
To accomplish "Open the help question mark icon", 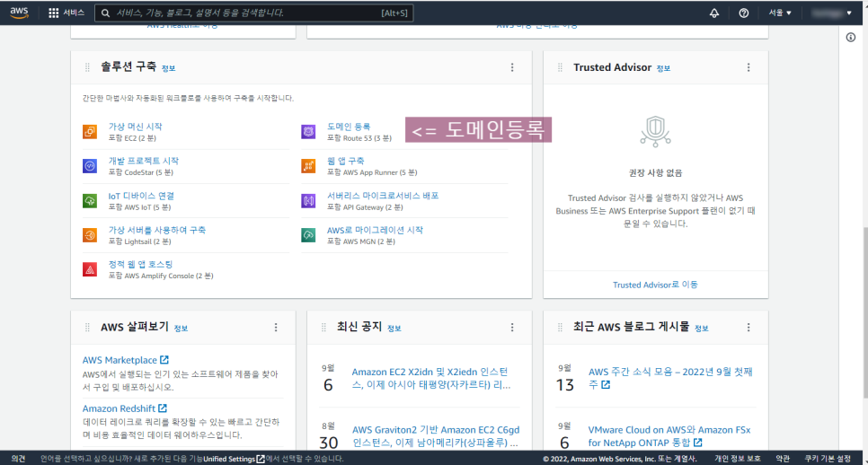I will (743, 13).
